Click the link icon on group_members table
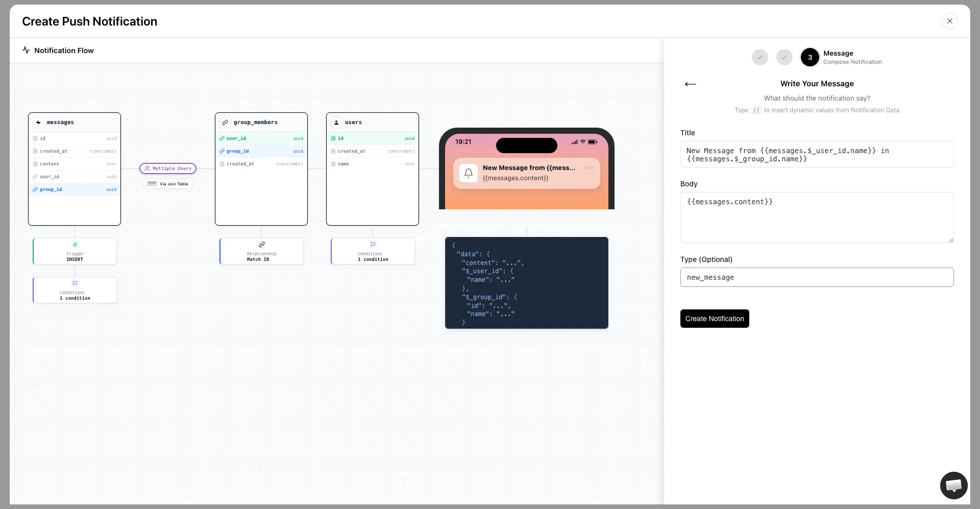 click(225, 123)
